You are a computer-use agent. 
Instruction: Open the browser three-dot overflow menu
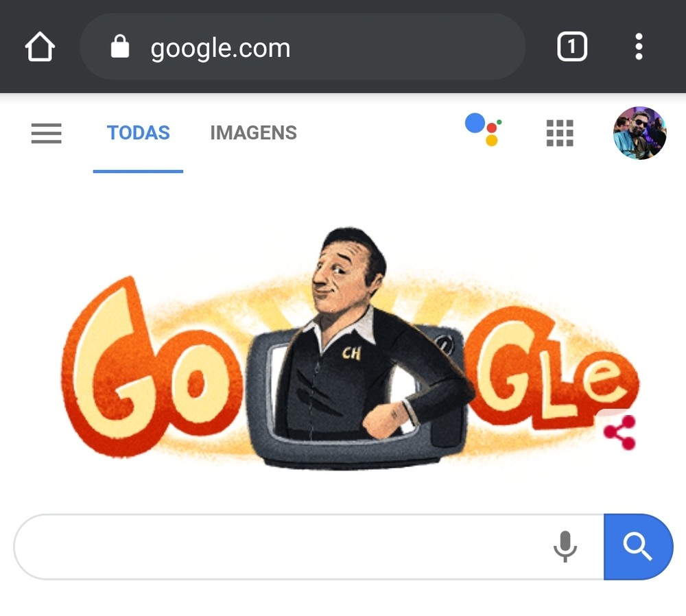pos(639,47)
